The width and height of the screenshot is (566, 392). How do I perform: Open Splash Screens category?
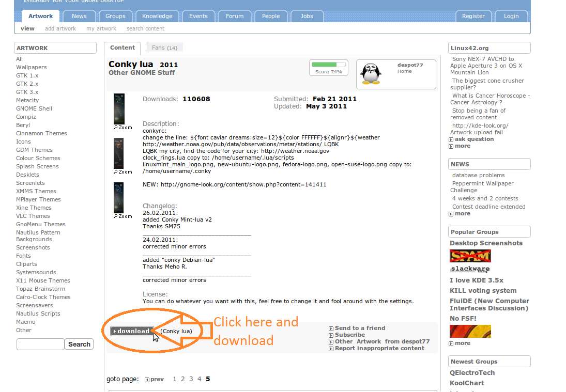point(37,166)
